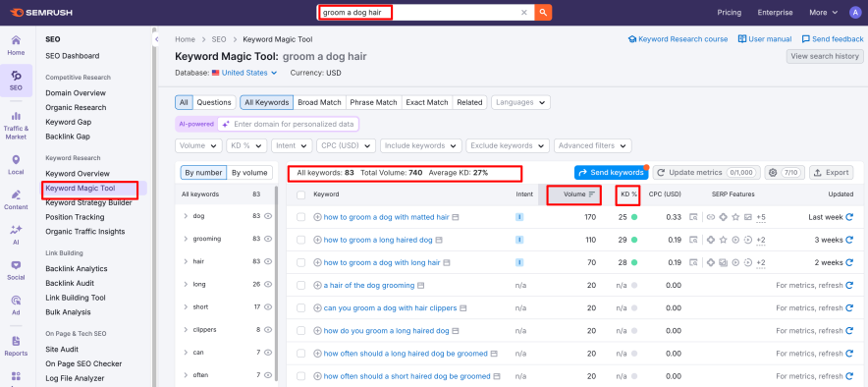Open the Exclude keywords dropdown
868x387 pixels.
pyautogui.click(x=509, y=145)
